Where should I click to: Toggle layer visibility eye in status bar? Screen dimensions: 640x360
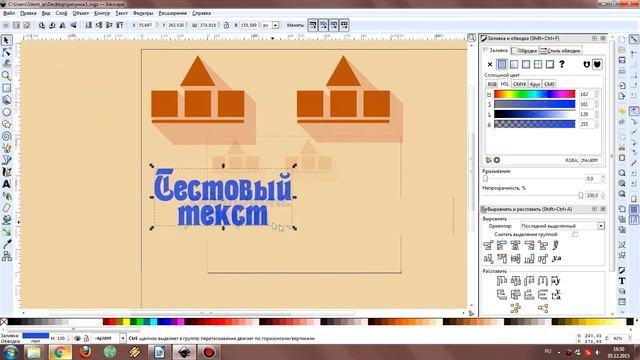[x=78, y=338]
